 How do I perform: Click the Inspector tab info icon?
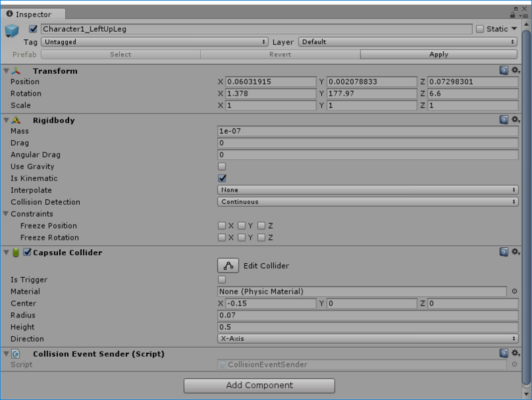tap(9, 13)
